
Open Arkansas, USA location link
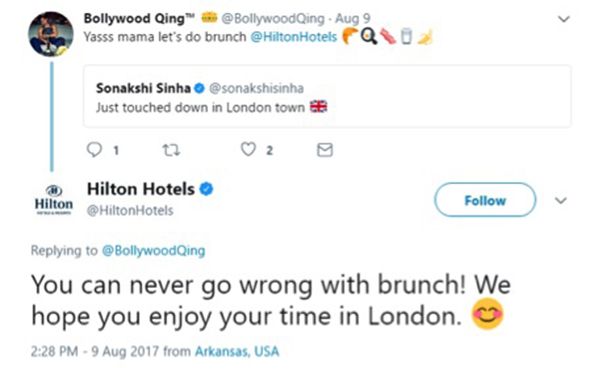(x=237, y=352)
